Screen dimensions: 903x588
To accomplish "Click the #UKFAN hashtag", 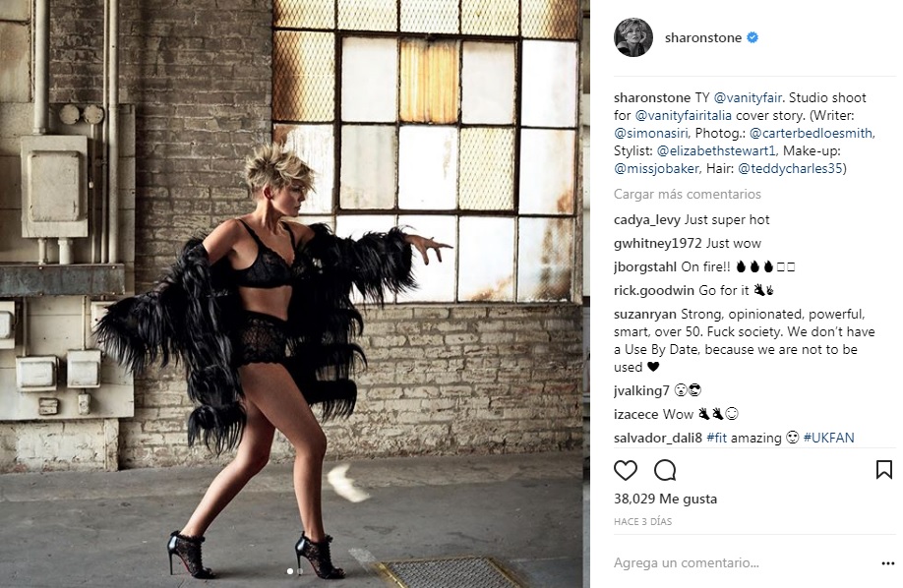I will (828, 438).
